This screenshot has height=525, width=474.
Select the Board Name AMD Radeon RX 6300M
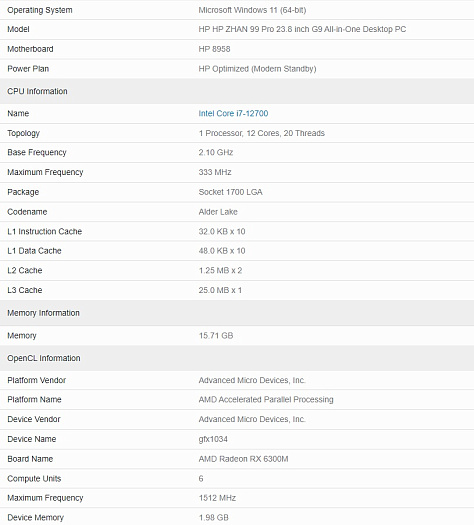[x=243, y=459]
